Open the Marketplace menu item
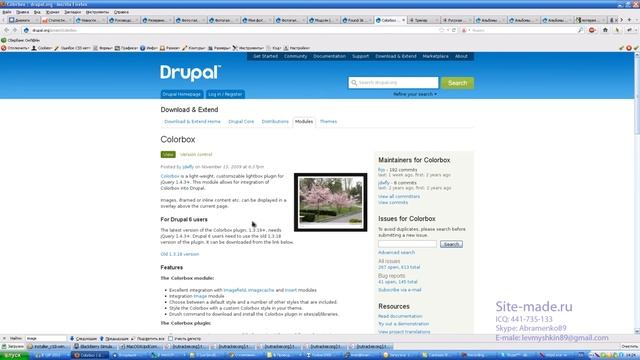640x360 pixels. (x=436, y=56)
